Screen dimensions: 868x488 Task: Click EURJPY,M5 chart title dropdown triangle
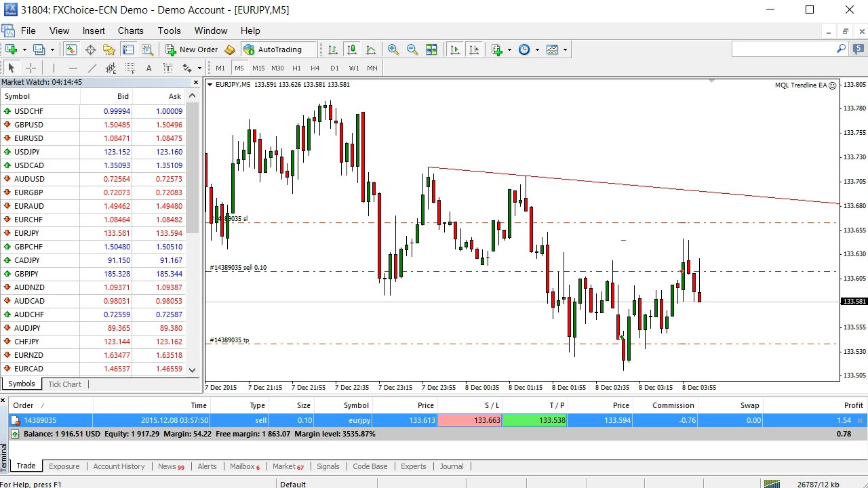210,85
